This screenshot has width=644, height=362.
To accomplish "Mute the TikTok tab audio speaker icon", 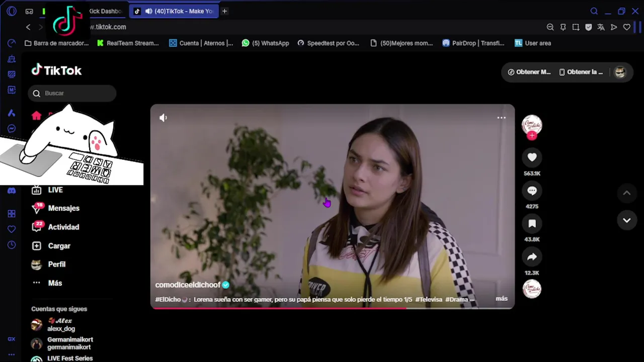I will tap(148, 11).
